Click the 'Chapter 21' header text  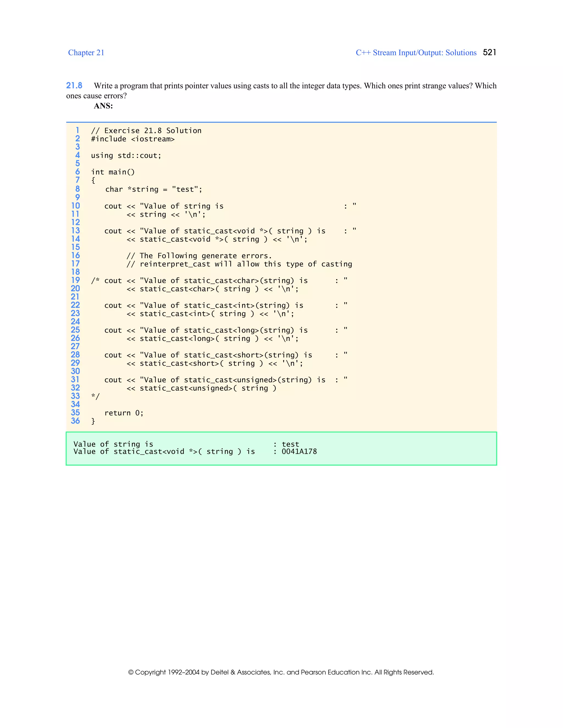point(86,53)
